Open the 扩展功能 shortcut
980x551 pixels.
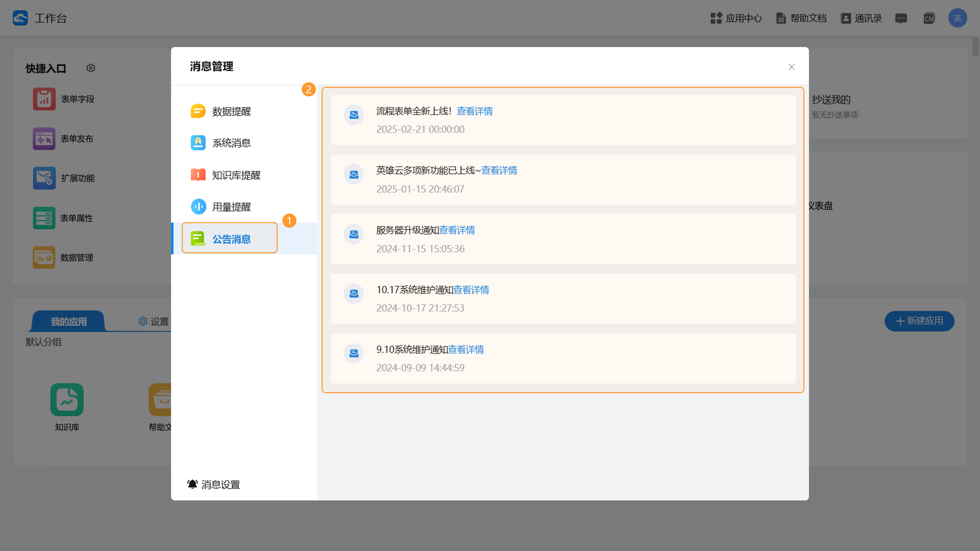[64, 178]
